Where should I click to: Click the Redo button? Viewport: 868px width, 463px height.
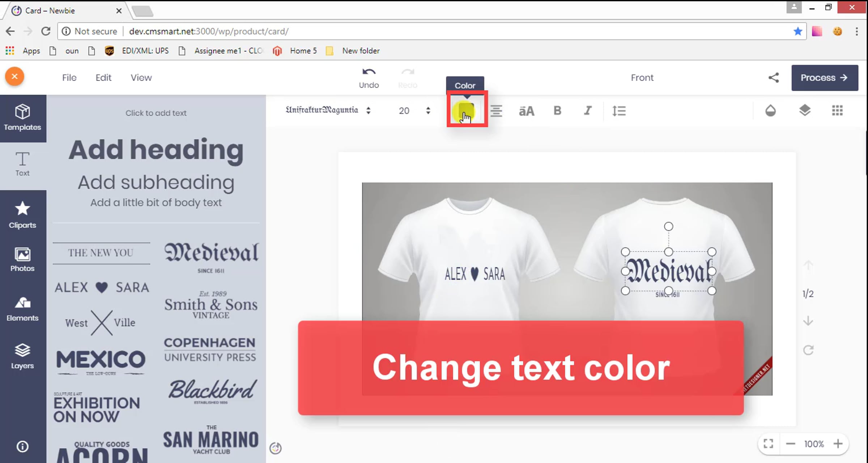click(408, 78)
